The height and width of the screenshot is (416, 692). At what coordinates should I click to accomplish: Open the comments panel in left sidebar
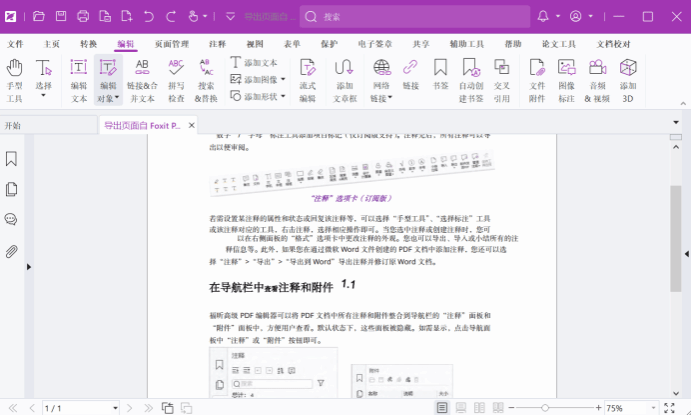[x=12, y=220]
